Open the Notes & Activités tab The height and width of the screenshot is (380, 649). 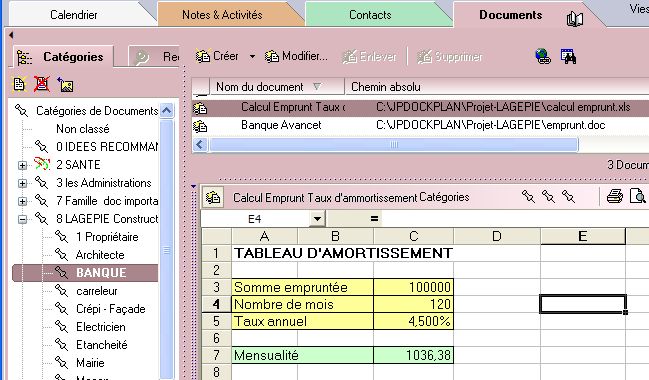tap(222, 15)
